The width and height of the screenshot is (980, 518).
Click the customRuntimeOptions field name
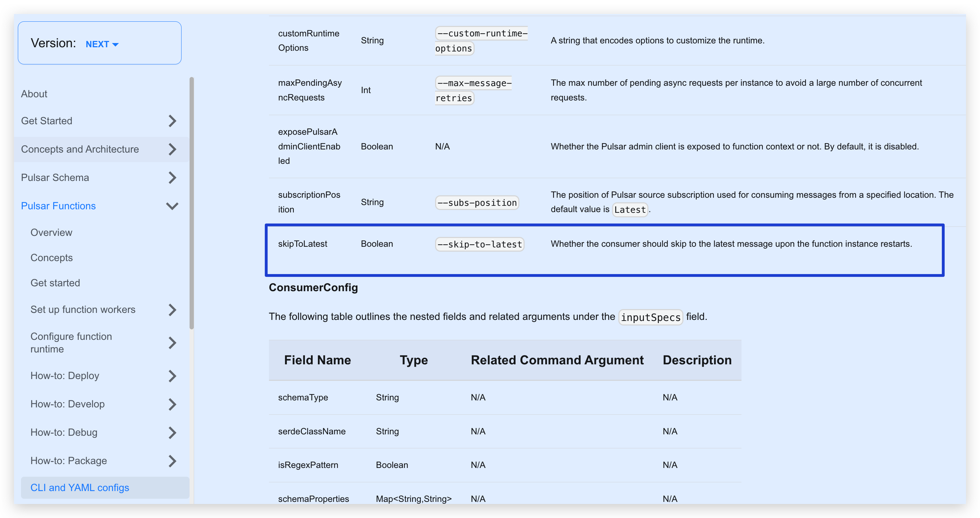click(x=309, y=41)
